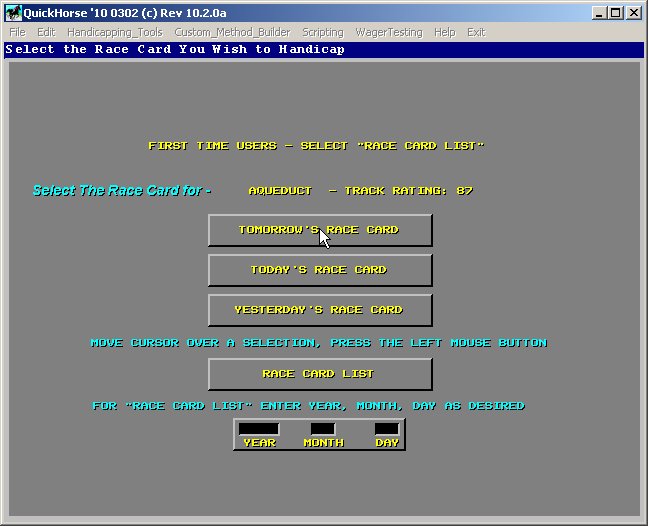
Task: Select Tomorrow's Race Card button
Action: (320, 230)
